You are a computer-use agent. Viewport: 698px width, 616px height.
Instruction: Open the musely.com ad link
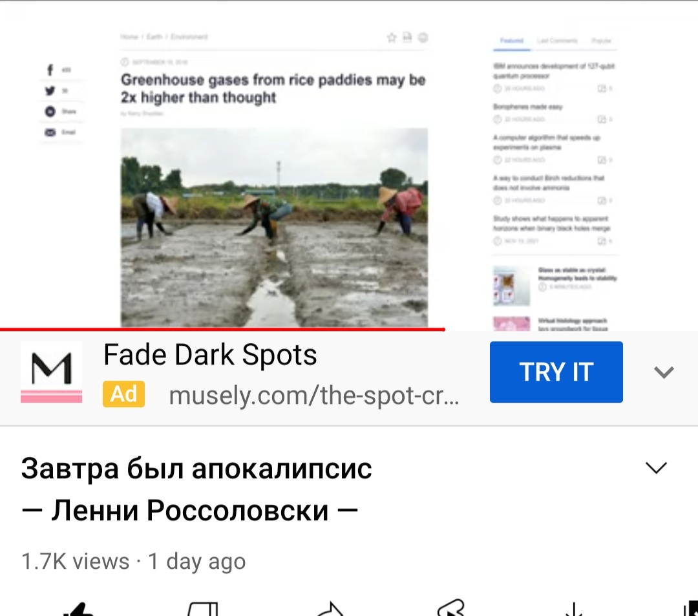coord(314,395)
